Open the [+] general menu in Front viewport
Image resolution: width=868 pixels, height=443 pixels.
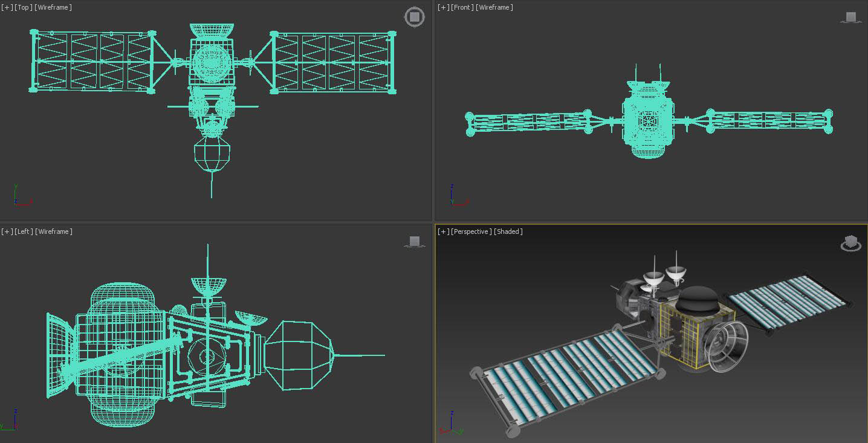click(443, 7)
